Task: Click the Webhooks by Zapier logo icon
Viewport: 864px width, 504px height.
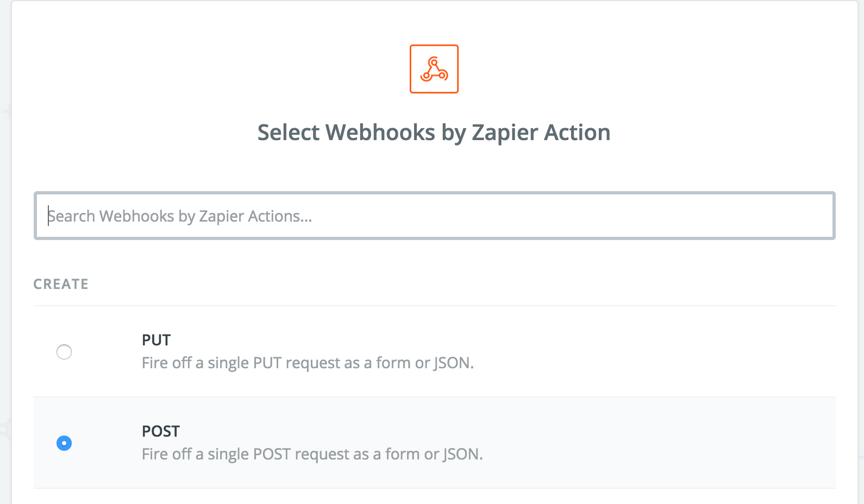Action: pos(434,69)
